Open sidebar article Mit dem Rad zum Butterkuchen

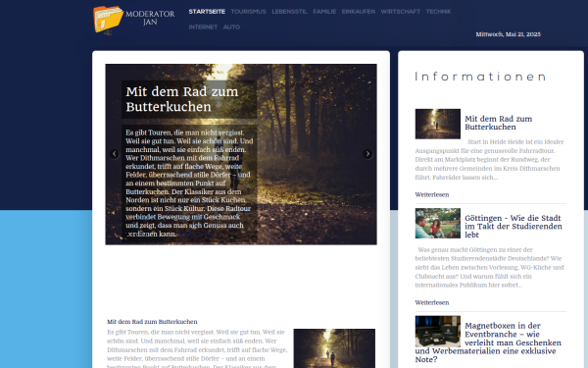coord(499,123)
